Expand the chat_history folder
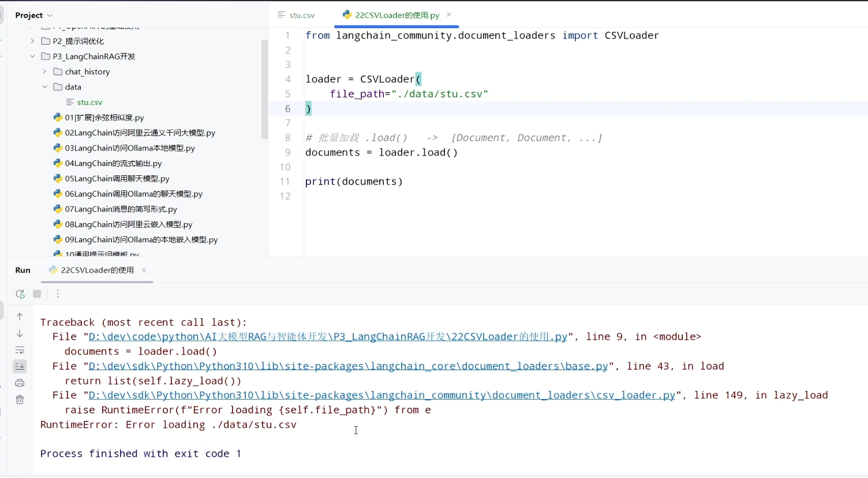The width and height of the screenshot is (868, 478). tap(44, 71)
